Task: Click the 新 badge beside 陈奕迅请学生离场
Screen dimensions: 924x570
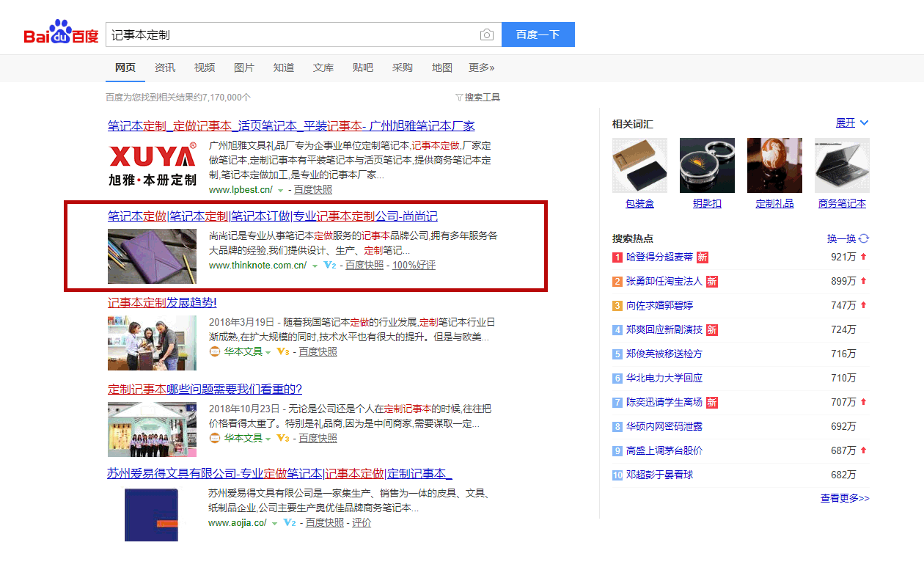Action: pos(712,403)
